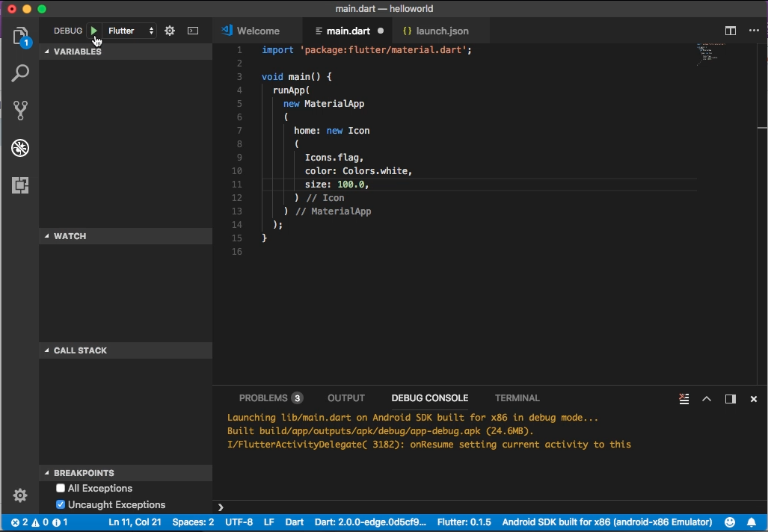The height and width of the screenshot is (532, 768).
Task: Disable Uncaught Exceptions breakpoint
Action: pos(61,504)
